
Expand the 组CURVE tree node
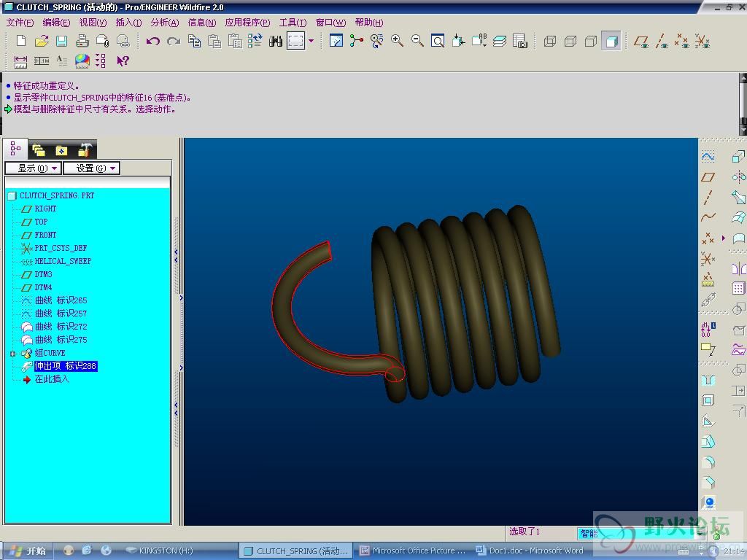tap(13, 354)
